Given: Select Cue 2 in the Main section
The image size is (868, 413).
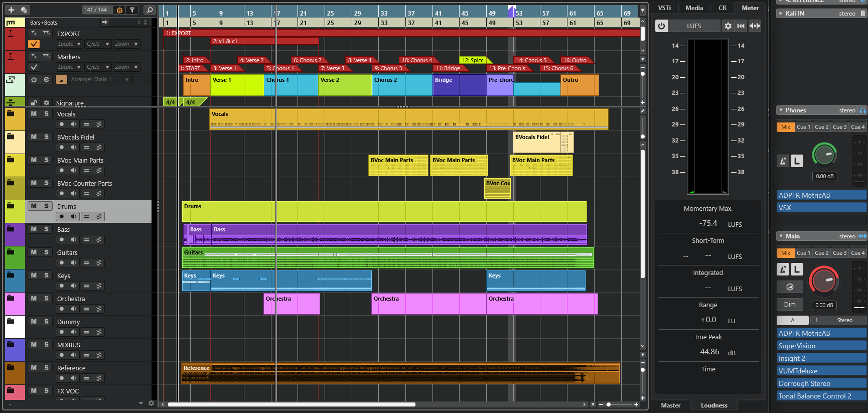Looking at the screenshot, I should pos(822,253).
